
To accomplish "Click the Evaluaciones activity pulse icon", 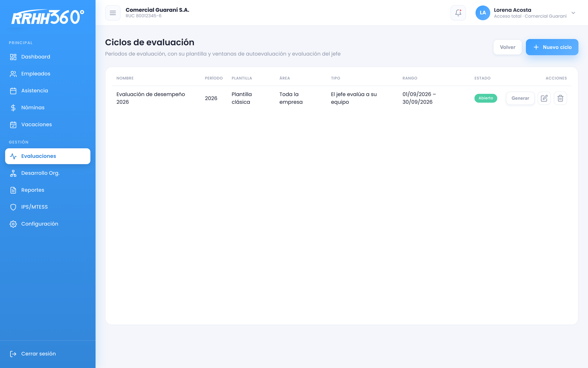I will coord(13,156).
